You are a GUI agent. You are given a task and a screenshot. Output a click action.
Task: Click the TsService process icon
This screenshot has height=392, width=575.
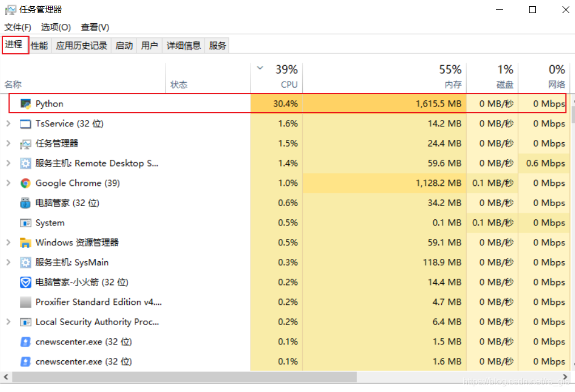point(26,124)
